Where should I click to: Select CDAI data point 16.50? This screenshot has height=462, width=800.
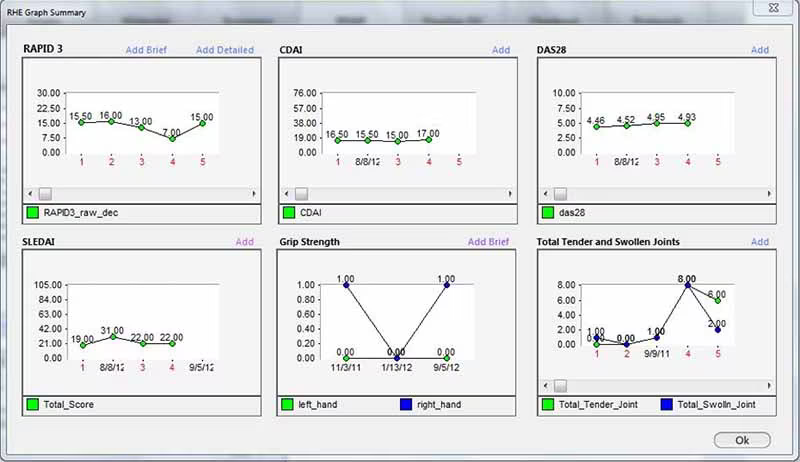pos(337,141)
